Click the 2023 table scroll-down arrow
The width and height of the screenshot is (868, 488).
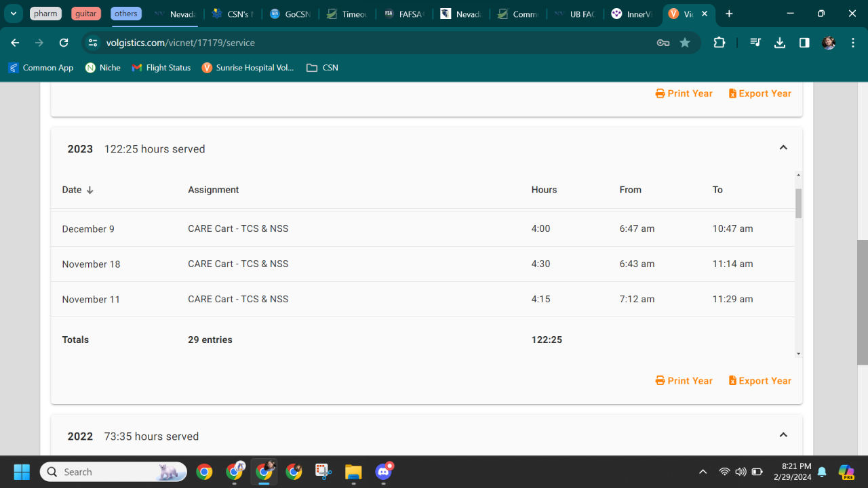point(798,354)
